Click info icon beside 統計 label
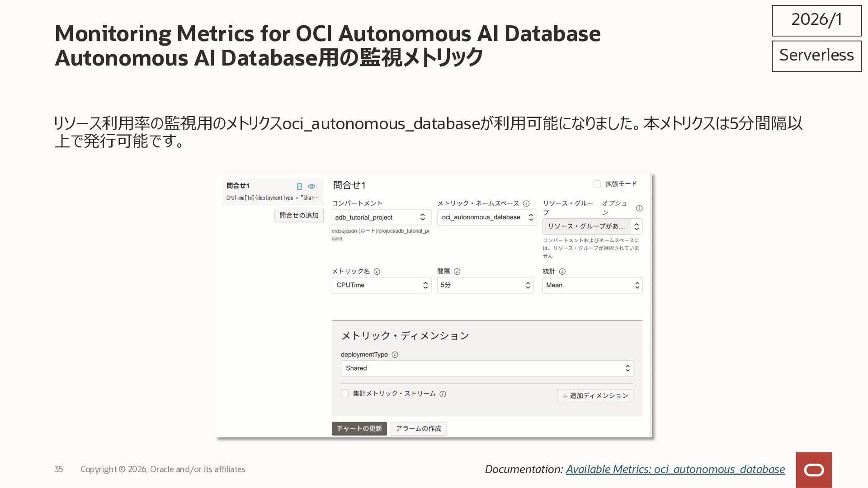Image resolution: width=868 pixels, height=488 pixels. (x=562, y=272)
